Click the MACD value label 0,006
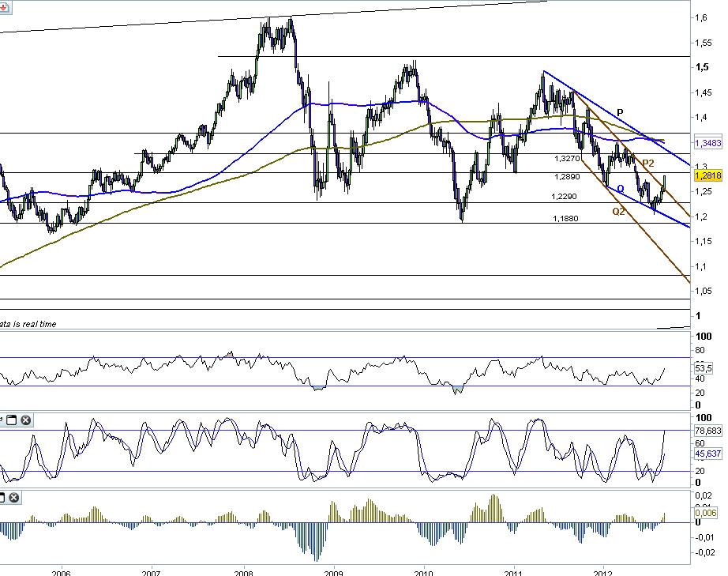 tap(706, 512)
